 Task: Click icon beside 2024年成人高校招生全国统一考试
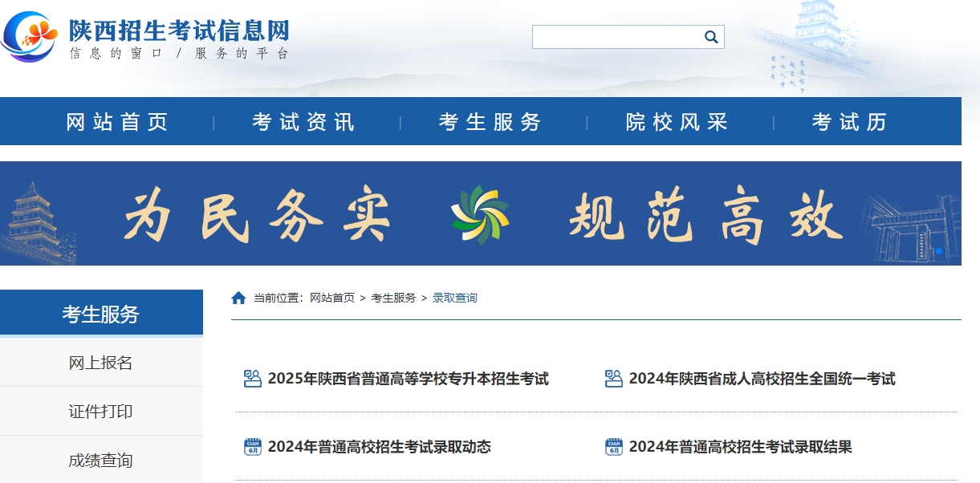tap(614, 379)
